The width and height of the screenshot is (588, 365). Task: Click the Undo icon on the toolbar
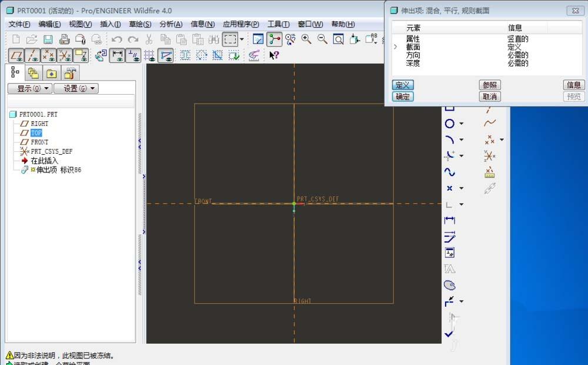(x=116, y=38)
